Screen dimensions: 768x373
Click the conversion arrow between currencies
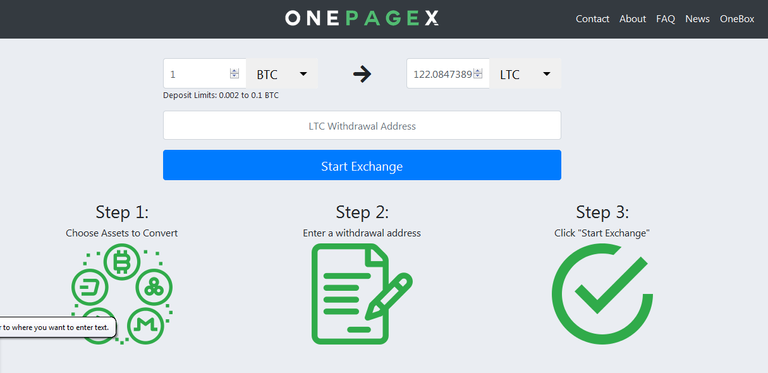362,74
